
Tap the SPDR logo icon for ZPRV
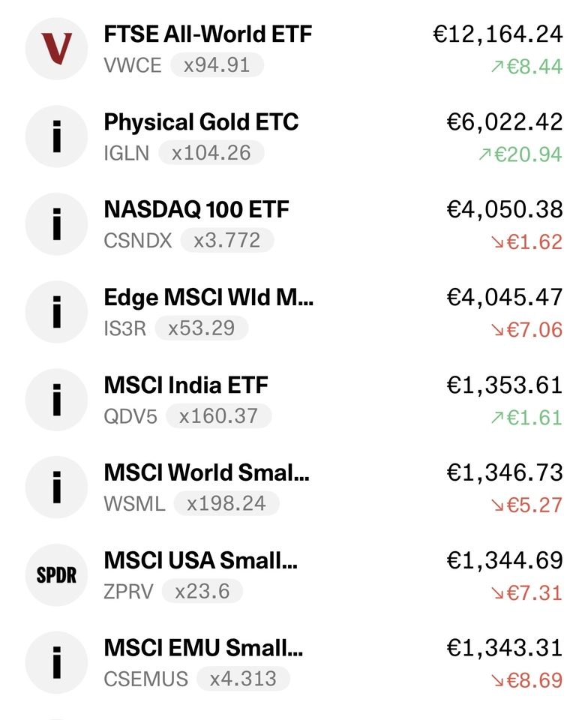pyautogui.click(x=56, y=575)
